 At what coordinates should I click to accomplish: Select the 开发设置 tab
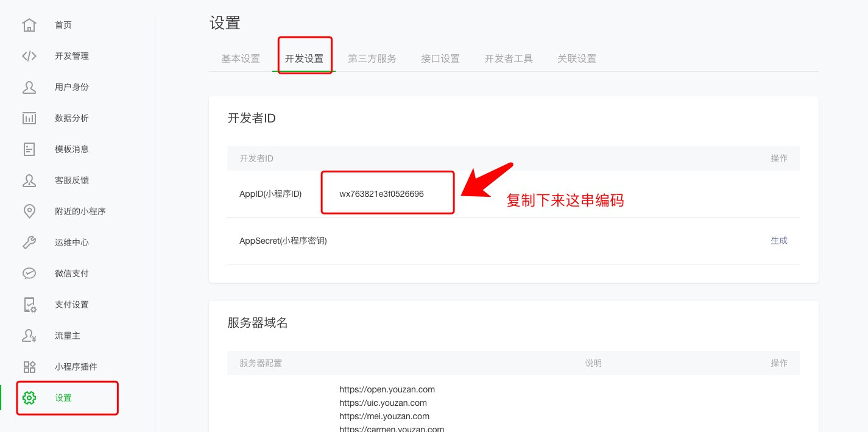click(x=305, y=58)
